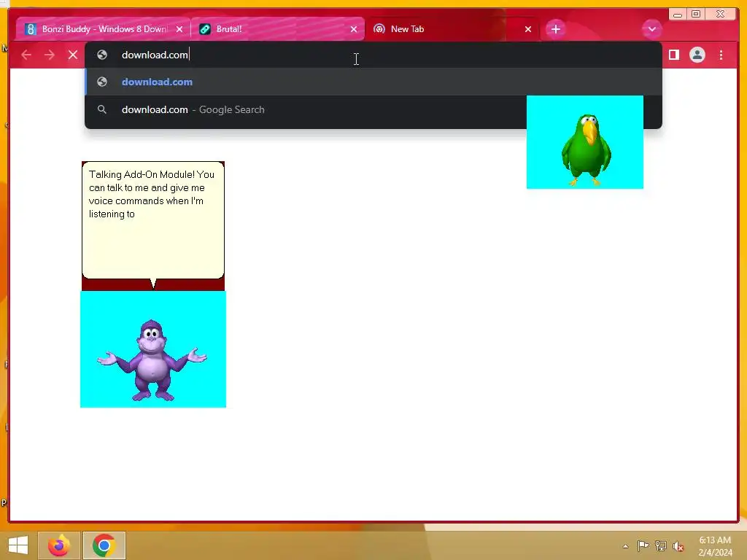Click the muted volume tray icon
This screenshot has width=747, height=560.
coord(678,546)
